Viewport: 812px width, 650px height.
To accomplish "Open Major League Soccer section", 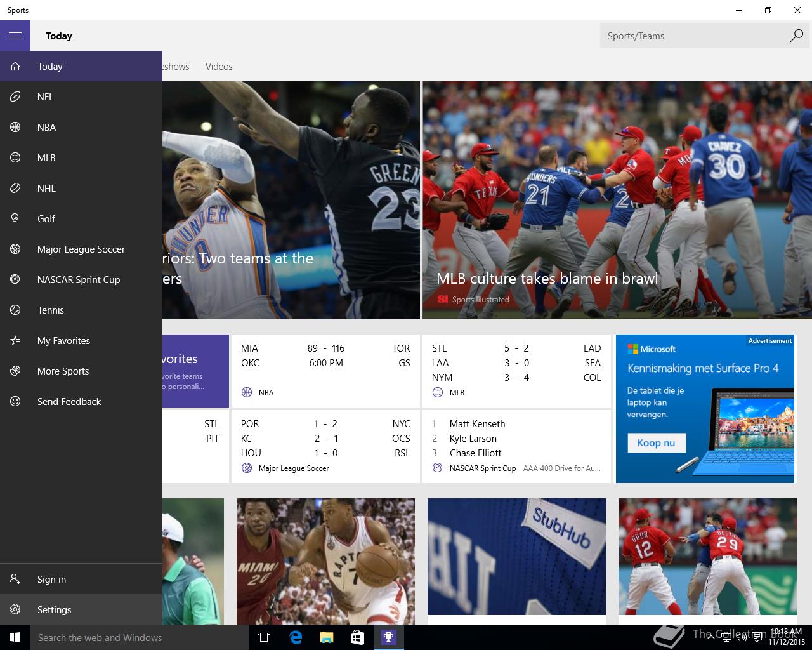I will (x=81, y=249).
